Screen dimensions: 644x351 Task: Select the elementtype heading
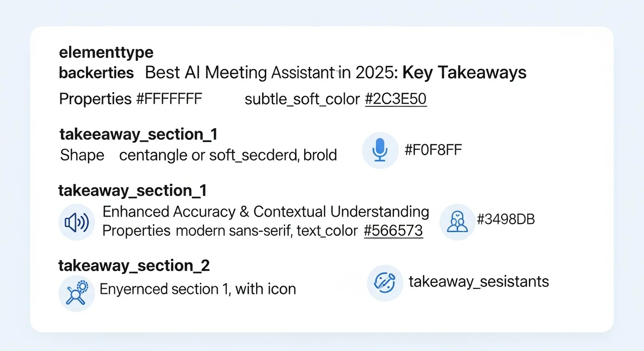[106, 52]
